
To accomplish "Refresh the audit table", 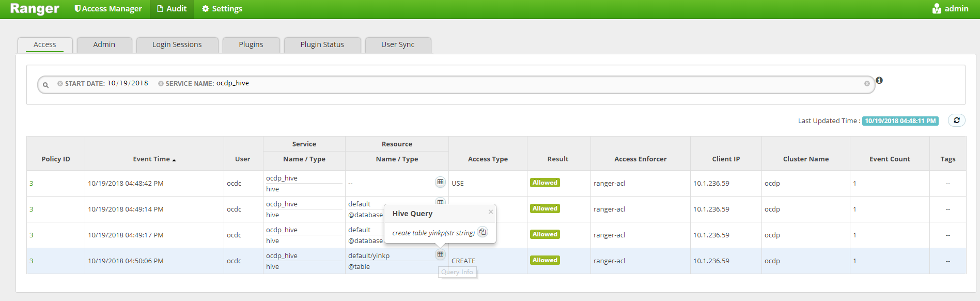I will click(x=957, y=121).
